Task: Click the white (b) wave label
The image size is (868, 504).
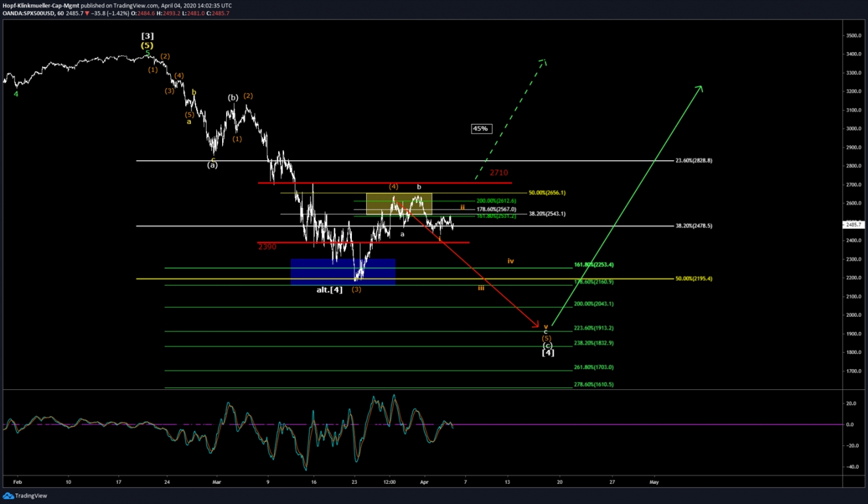Action: 233,98
